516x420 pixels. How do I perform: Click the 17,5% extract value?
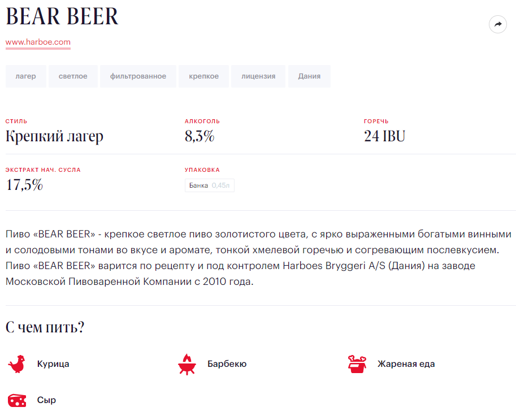[x=24, y=185]
